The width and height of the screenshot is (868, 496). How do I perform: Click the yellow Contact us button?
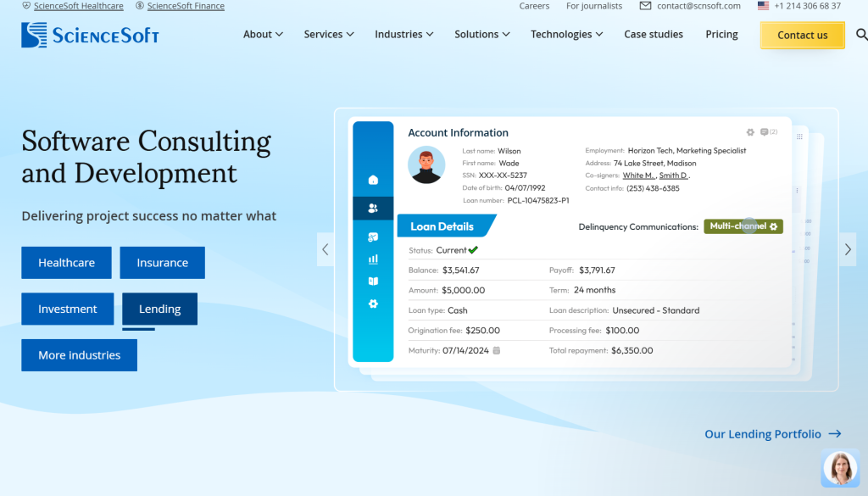coord(802,35)
